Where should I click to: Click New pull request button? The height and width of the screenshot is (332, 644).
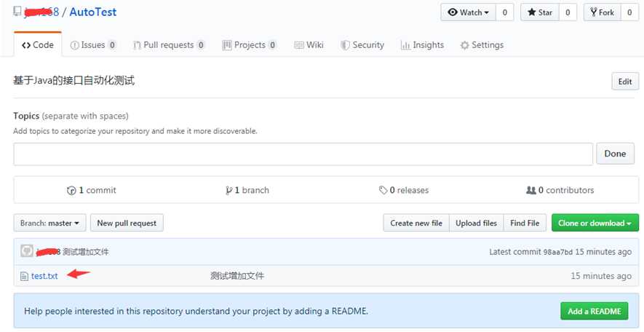click(127, 223)
